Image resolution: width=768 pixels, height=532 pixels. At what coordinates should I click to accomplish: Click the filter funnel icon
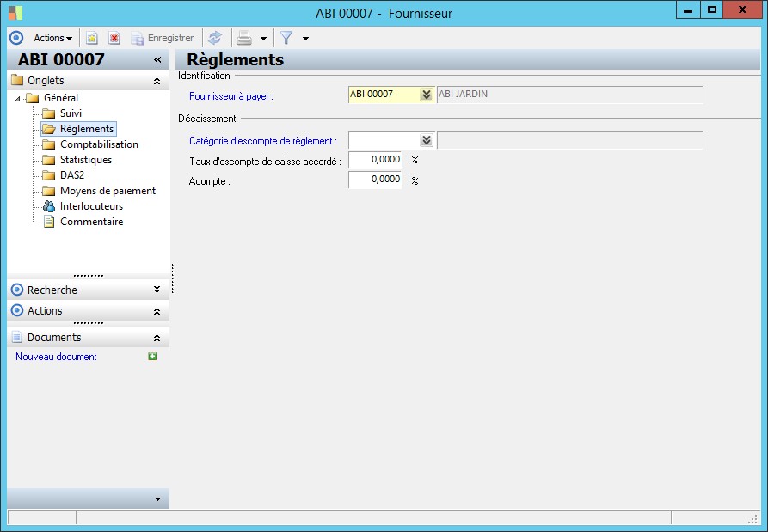pyautogui.click(x=286, y=38)
